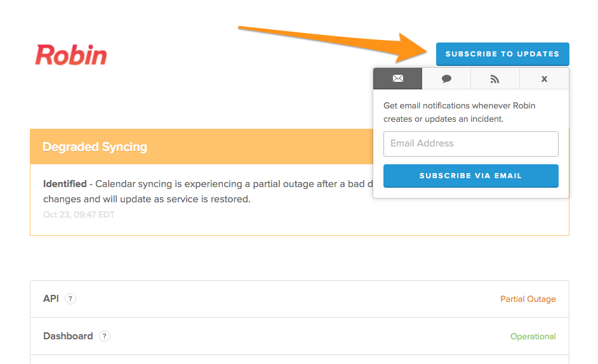Select the Dashboard component row label
The height and width of the screenshot is (364, 598).
coord(68,336)
